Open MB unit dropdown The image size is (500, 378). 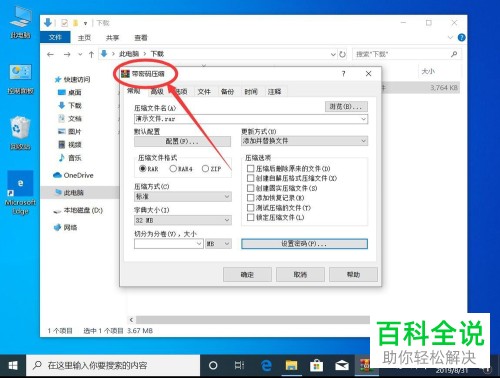218,244
